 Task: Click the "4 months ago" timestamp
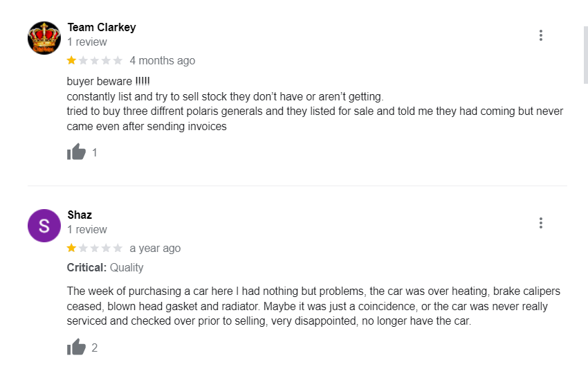coord(163,61)
